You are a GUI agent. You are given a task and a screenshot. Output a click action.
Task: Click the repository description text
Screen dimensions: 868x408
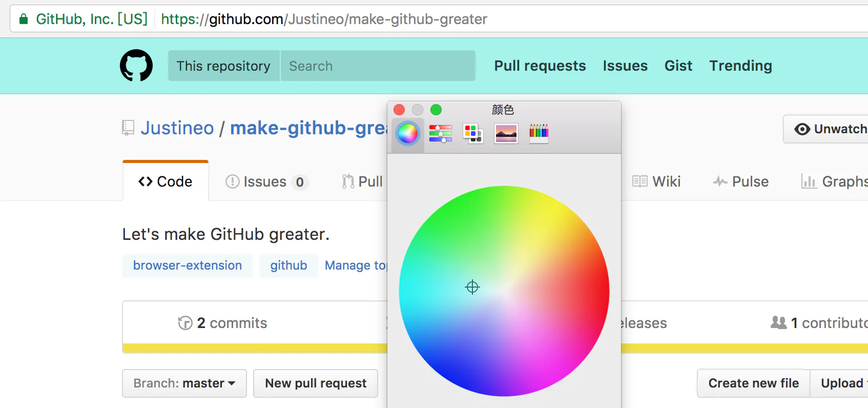click(225, 234)
